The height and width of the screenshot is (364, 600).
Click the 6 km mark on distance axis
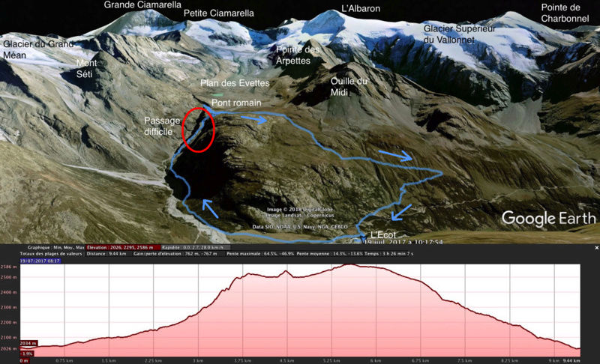[x=376, y=360]
